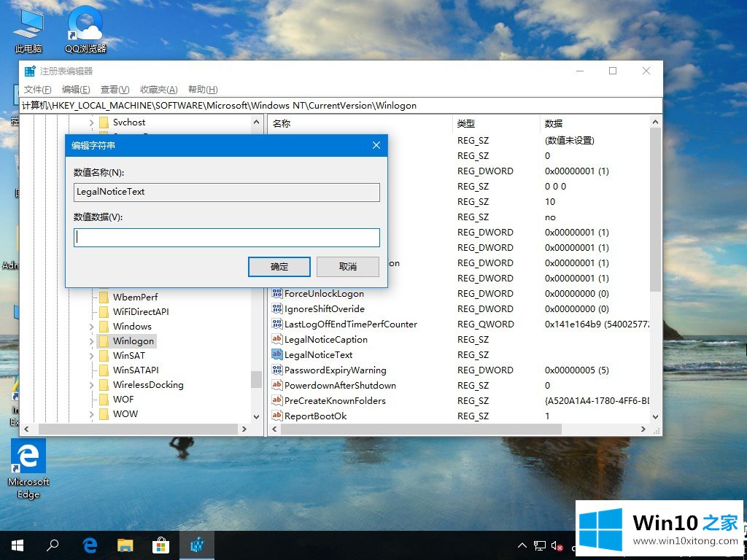747x560 pixels.
Task: Expand the Svchost tree node
Action: point(91,122)
